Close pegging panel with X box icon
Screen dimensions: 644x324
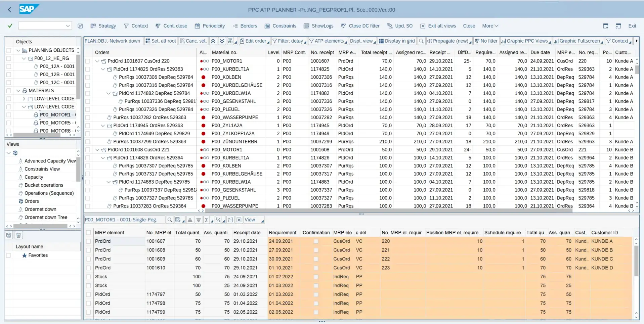pyautogui.click(x=239, y=220)
